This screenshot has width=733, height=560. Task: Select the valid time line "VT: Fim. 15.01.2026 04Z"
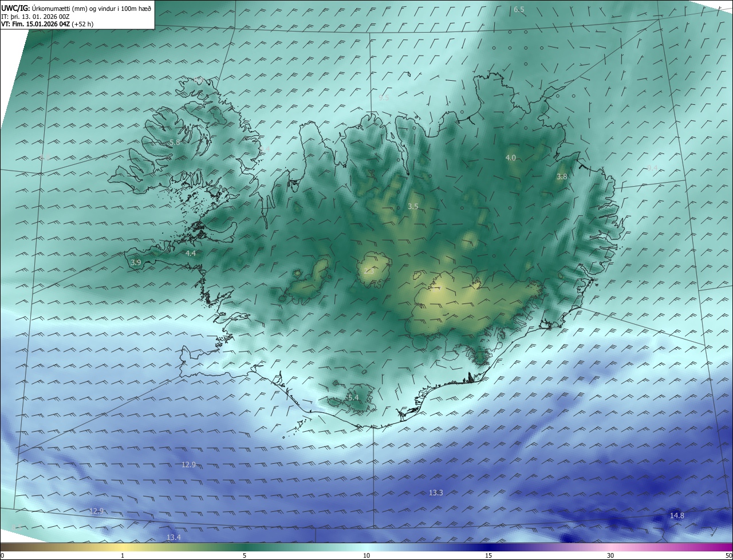click(36, 24)
